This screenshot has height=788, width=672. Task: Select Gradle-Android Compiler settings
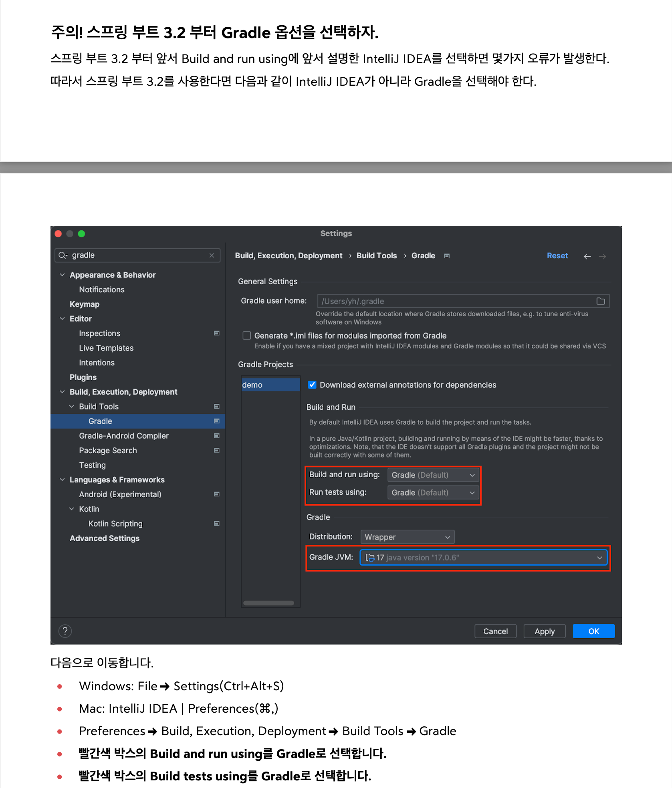pyautogui.click(x=124, y=436)
